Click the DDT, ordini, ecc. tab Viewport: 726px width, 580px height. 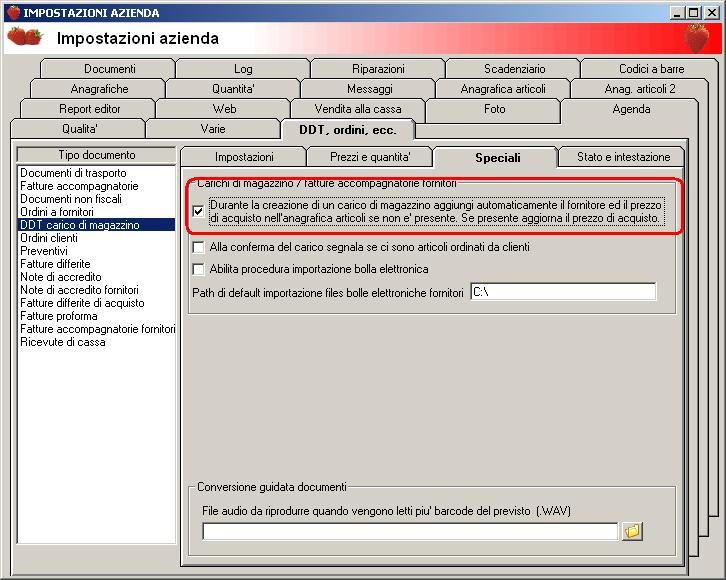(x=348, y=130)
